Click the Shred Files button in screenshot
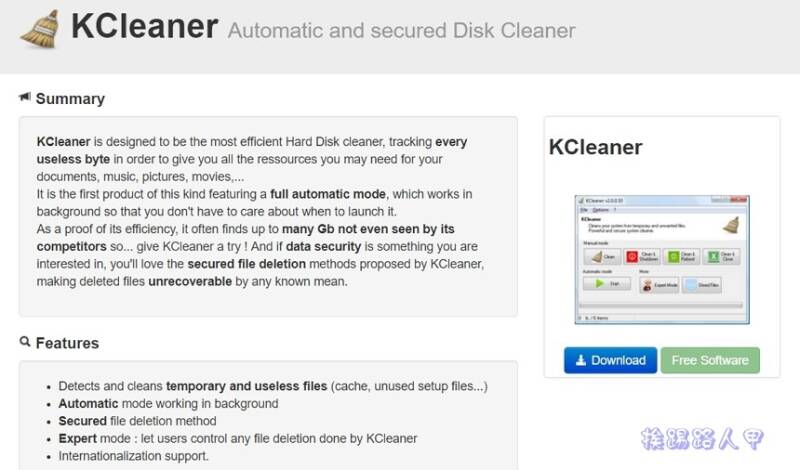This screenshot has width=800, height=470. [x=702, y=285]
